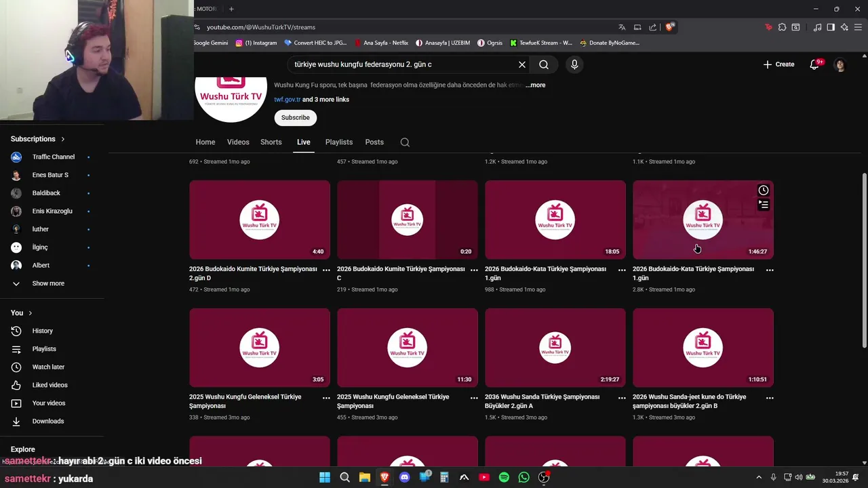Open options for 18:05 Budokaido-Kata video

(x=622, y=270)
